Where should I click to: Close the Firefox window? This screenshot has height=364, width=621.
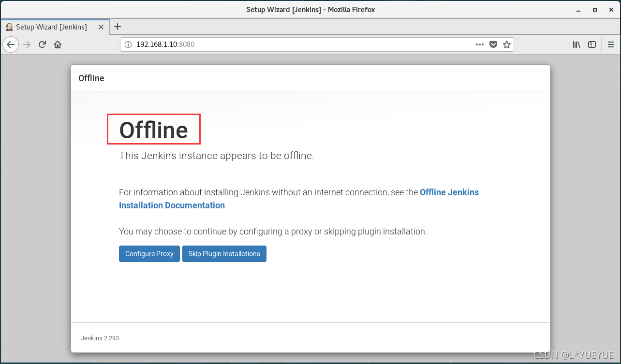611,9
